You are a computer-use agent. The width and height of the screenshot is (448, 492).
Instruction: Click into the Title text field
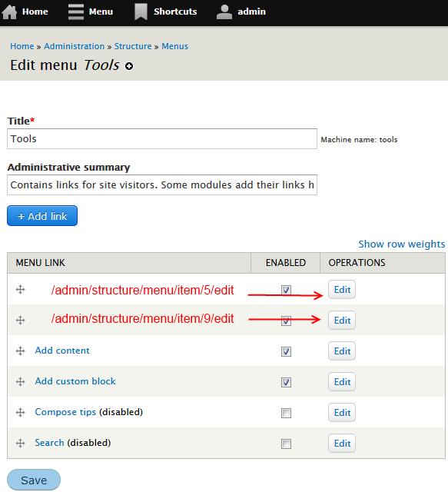coord(162,138)
